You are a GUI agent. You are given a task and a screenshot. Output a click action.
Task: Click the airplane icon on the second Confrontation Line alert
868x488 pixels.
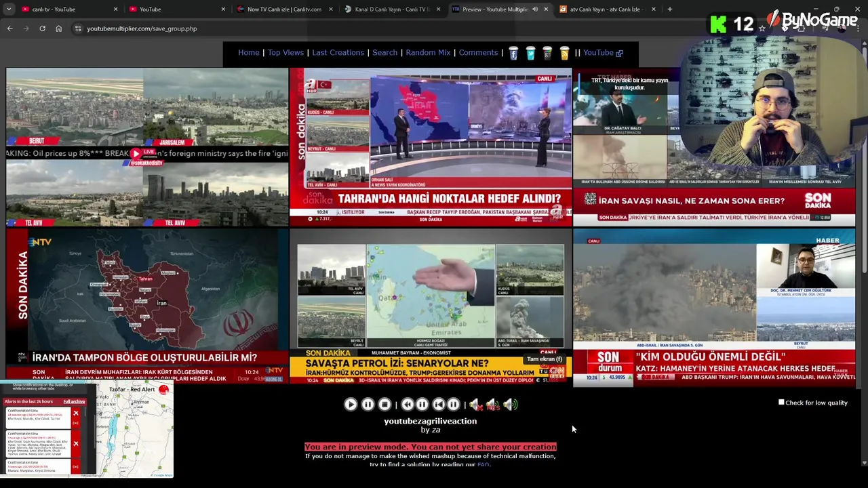click(75, 444)
